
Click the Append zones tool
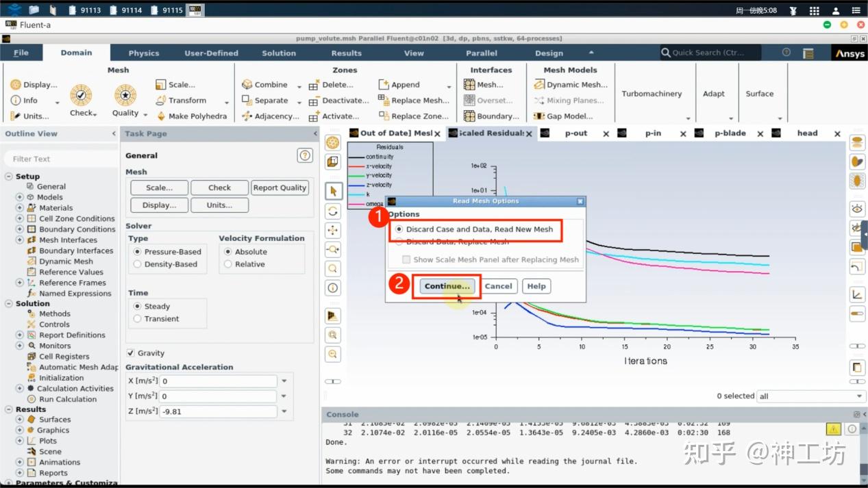[x=399, y=85]
